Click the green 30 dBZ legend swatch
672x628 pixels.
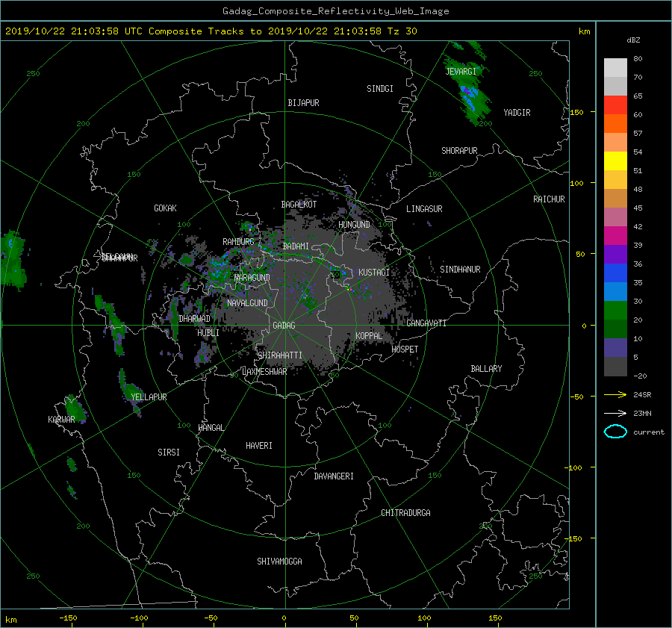coord(615,311)
